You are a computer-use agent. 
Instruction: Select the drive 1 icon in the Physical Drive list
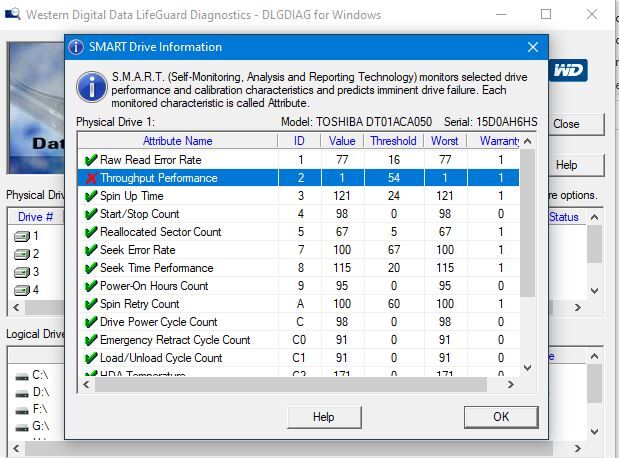[x=22, y=236]
